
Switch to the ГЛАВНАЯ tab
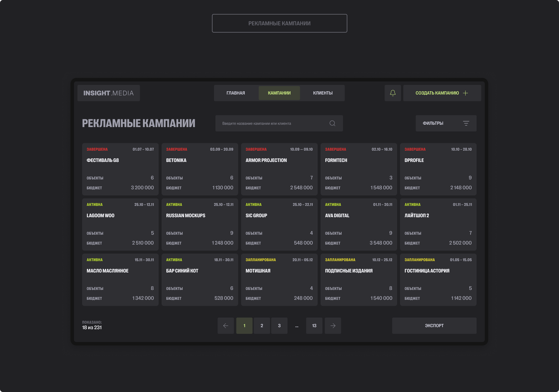point(235,93)
